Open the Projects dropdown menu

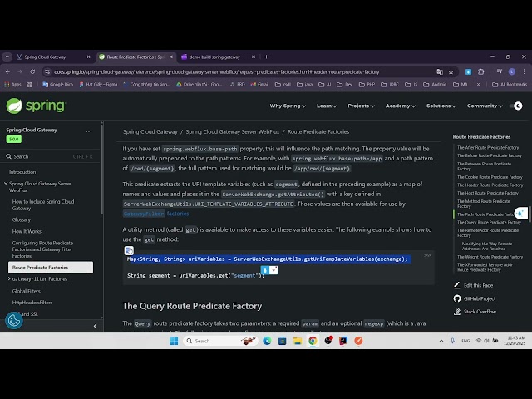click(361, 106)
